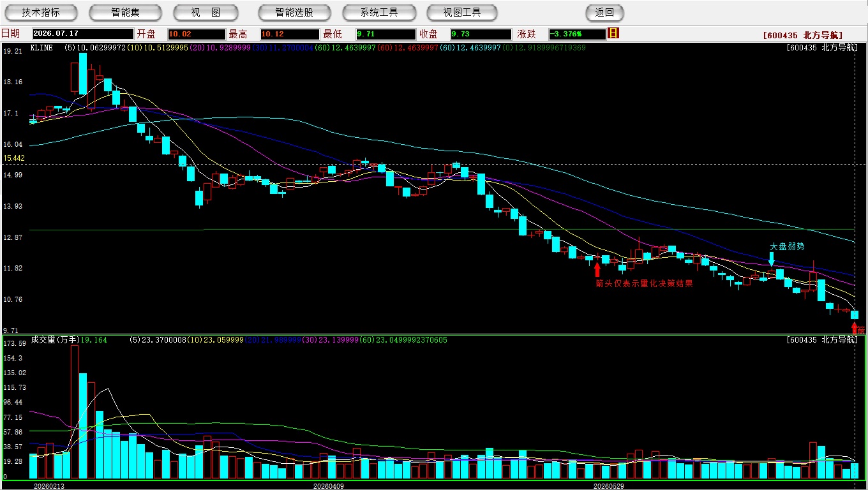The width and height of the screenshot is (868, 490).
Task: Click the 视图工具 button
Action: (463, 12)
